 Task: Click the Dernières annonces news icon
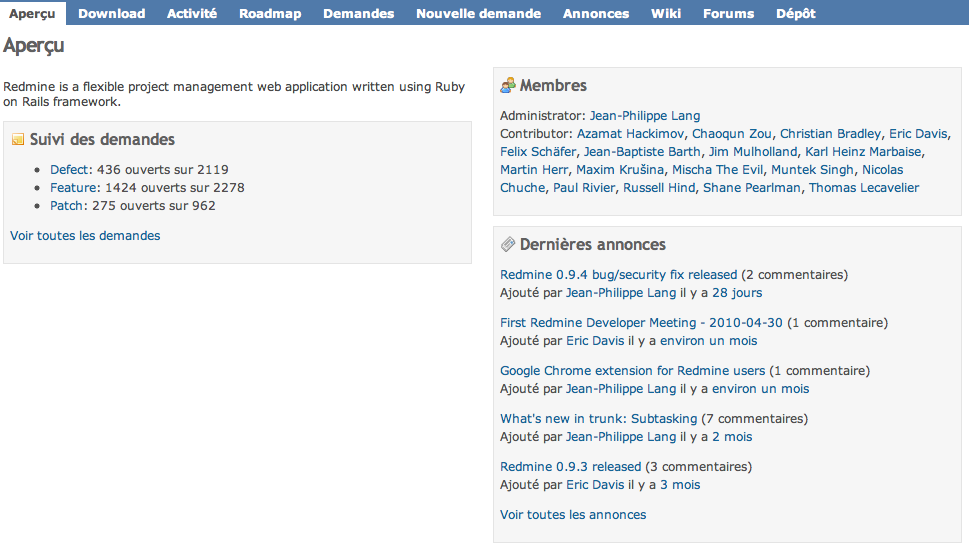pos(508,245)
